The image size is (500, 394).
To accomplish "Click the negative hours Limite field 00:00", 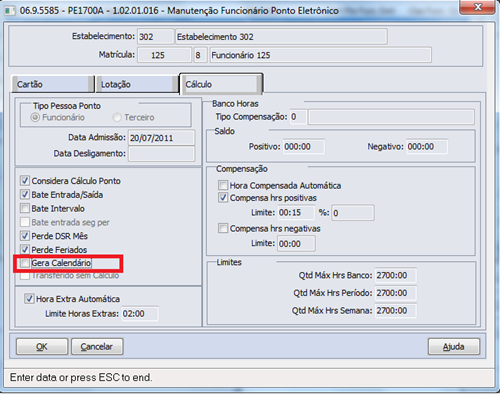I will point(296,244).
